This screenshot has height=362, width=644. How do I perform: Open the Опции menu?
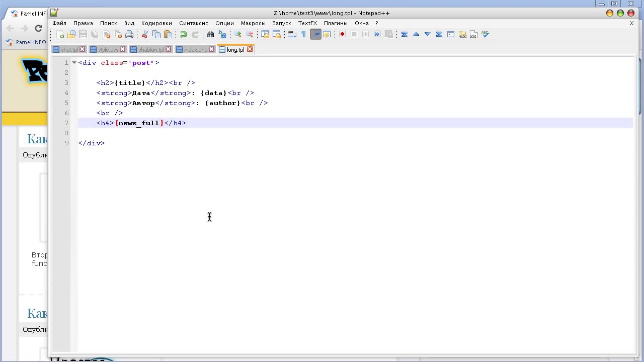[224, 23]
